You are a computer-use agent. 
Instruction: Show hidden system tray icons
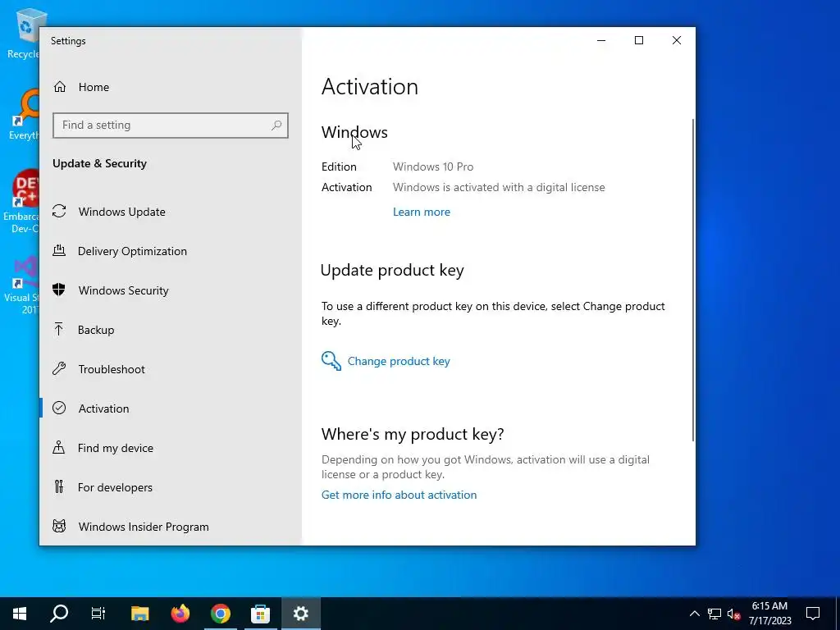click(694, 614)
